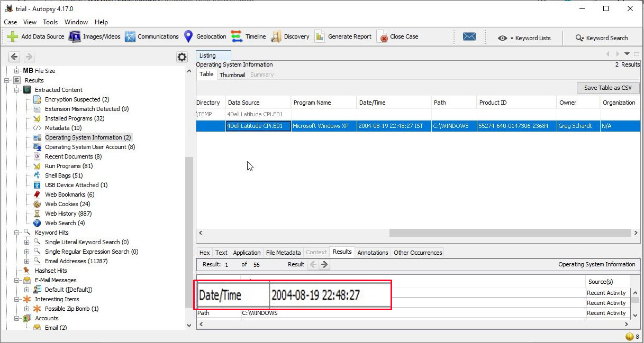644x343 pixels.
Task: Open the Window menu
Action: tap(76, 22)
